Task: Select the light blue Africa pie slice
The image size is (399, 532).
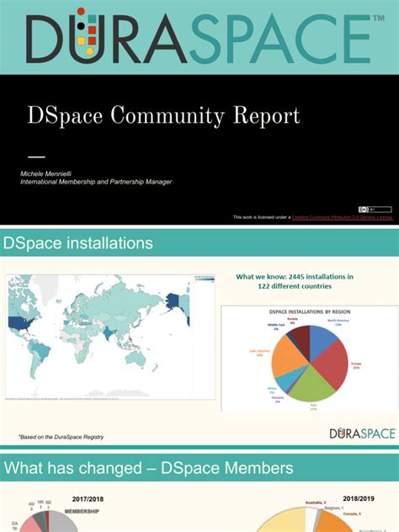Action: (x=285, y=381)
